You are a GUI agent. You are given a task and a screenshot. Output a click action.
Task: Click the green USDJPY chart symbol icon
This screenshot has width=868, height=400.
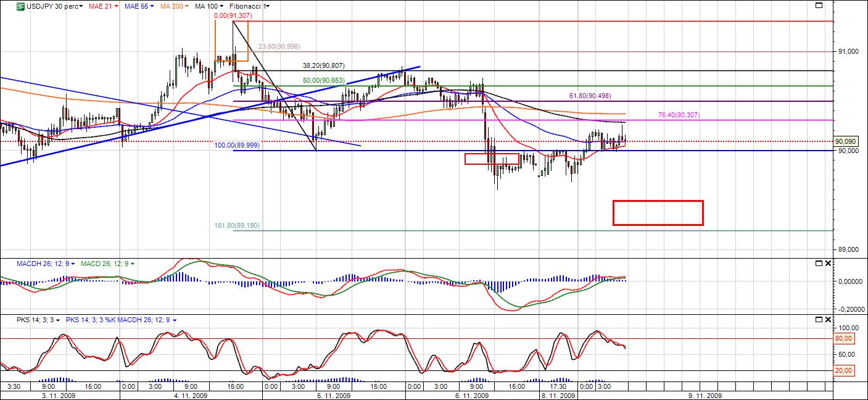(20, 6)
